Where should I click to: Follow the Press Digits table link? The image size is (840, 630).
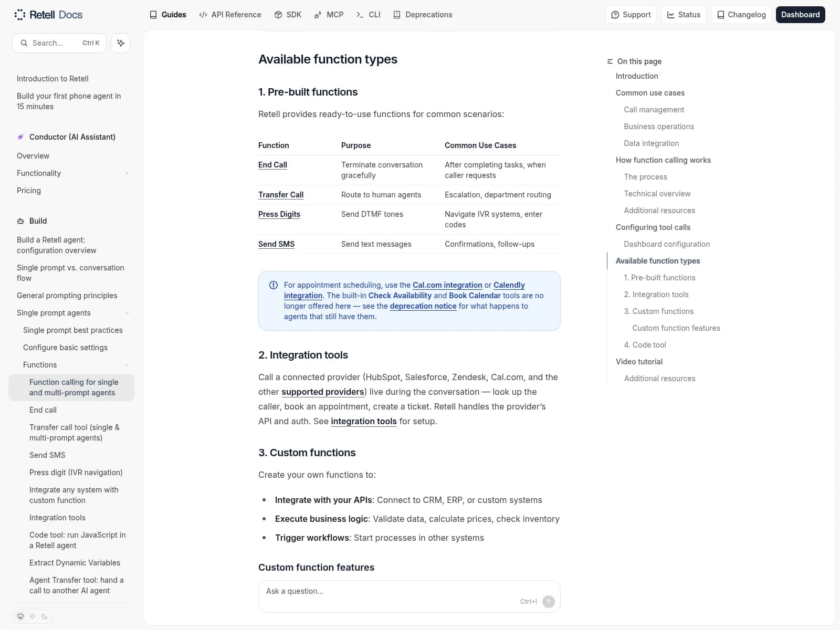(279, 214)
